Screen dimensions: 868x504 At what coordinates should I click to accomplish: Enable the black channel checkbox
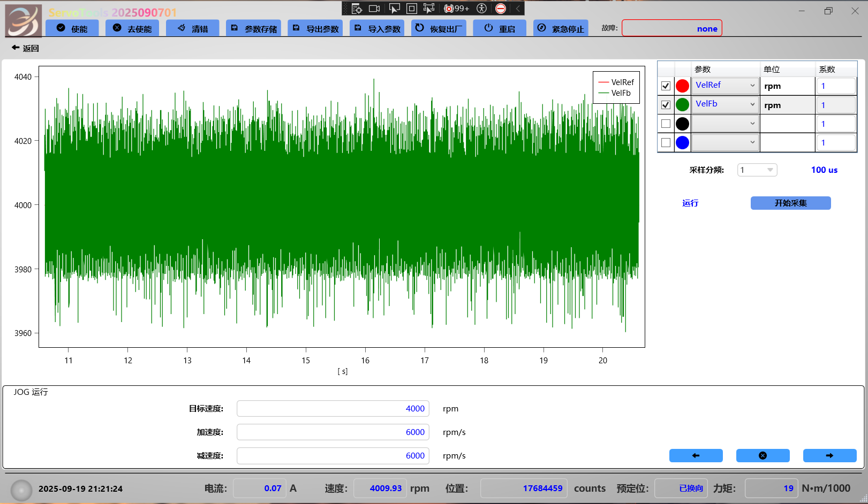click(x=666, y=124)
